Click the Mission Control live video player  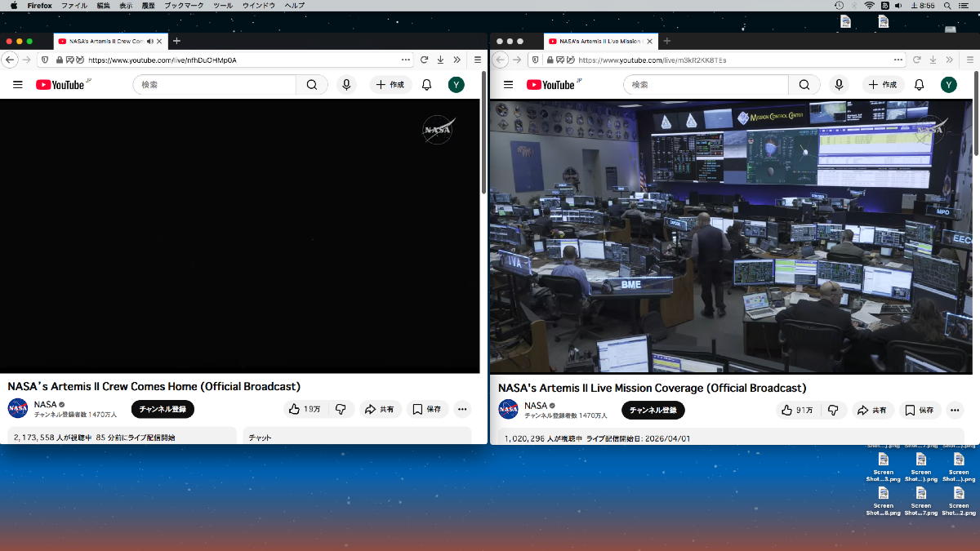pos(732,237)
